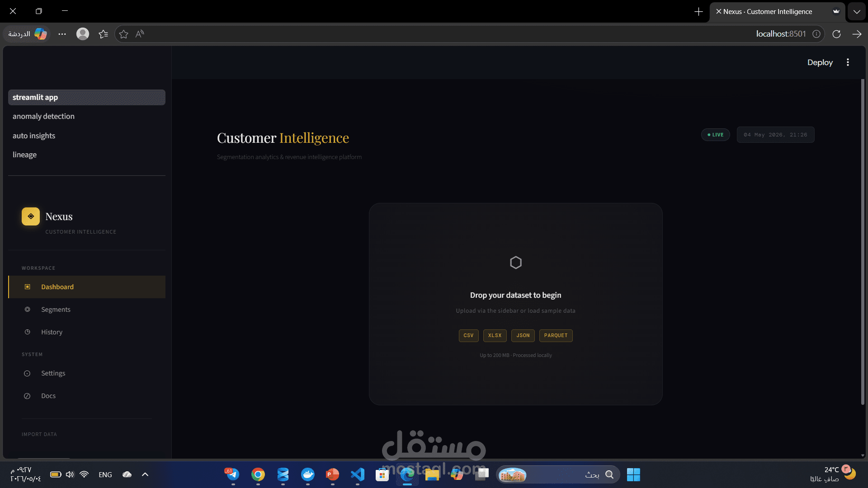Click the yellow Nexus logo icon
Screen dimensions: 868x488
tap(31, 216)
